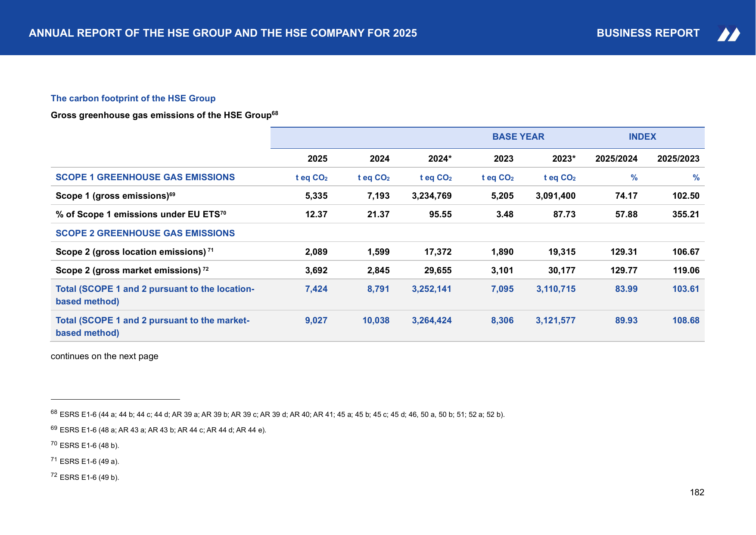This screenshot has height=535, width=756.
Task: Click the '2025/2023' column header
Action: [678, 159]
